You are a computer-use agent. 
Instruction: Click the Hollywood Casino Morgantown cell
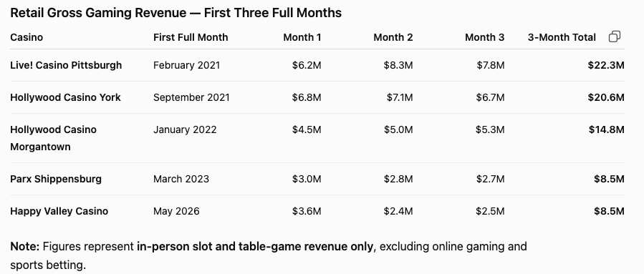[x=54, y=138]
